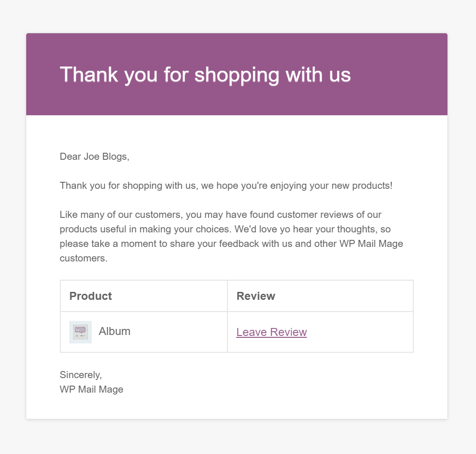Click the purple email header banner
The image size is (476, 454).
(x=237, y=74)
